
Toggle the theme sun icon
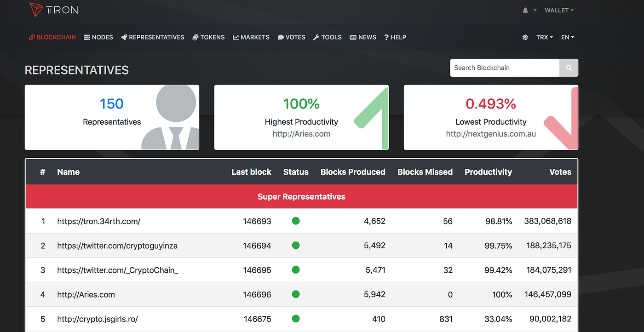pos(525,37)
